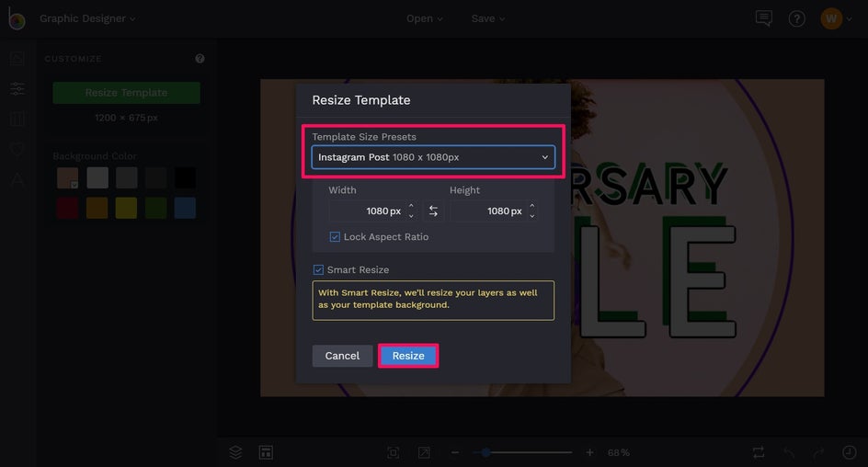Screen dimensions: 868x467
Task: Choose the light gray background swatch
Action: 97,178
